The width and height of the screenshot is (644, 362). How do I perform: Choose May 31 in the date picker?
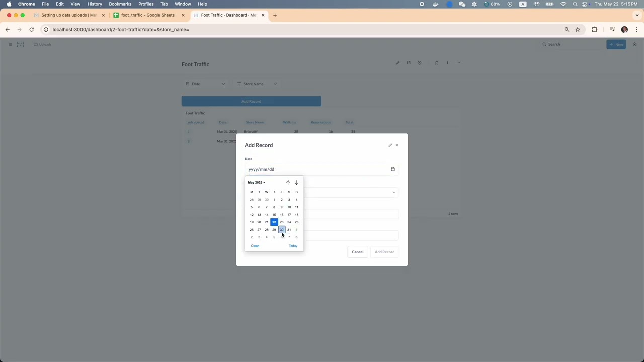[x=289, y=230]
